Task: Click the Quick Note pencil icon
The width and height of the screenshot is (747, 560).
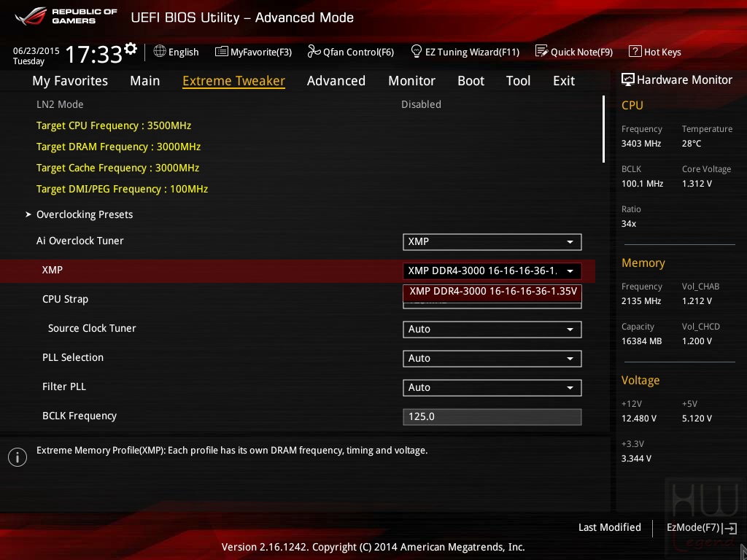Action: pos(542,51)
